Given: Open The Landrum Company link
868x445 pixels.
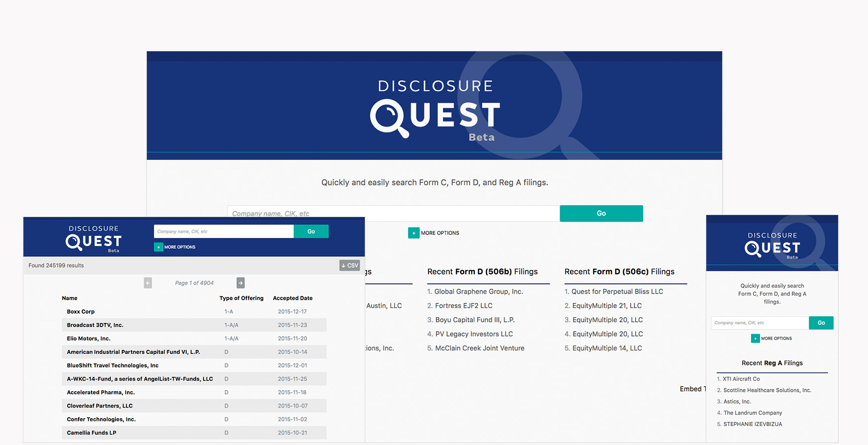Looking at the screenshot, I should [x=753, y=413].
